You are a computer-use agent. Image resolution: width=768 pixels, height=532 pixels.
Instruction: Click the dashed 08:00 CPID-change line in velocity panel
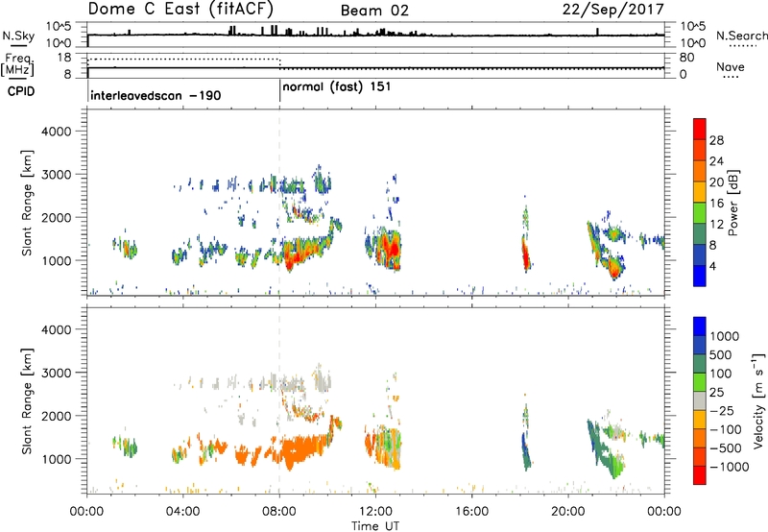tap(279, 399)
